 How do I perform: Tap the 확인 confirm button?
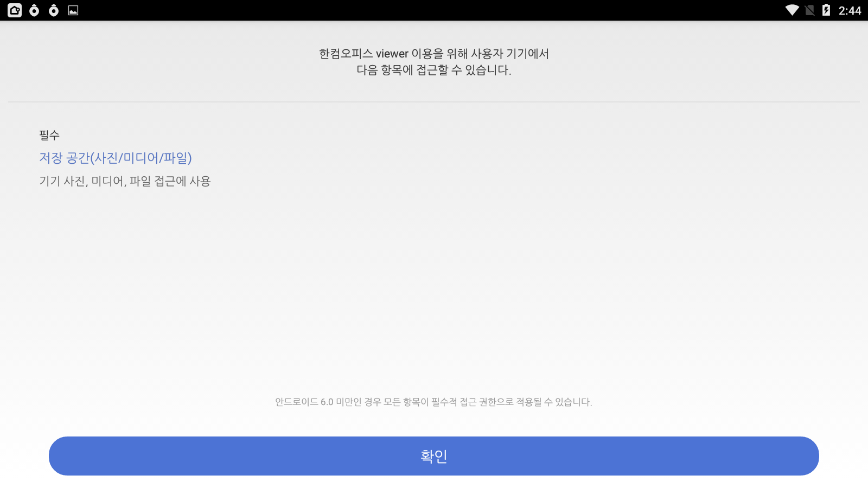(434, 456)
